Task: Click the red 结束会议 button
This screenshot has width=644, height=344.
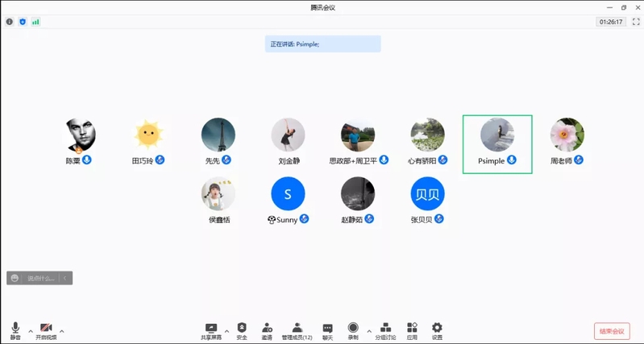Action: 612,330
